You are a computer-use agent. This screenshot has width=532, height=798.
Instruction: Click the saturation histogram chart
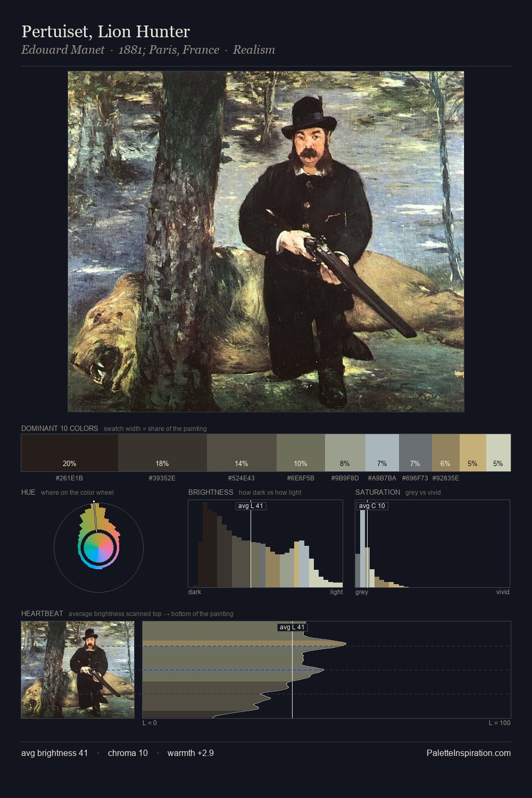433,544
